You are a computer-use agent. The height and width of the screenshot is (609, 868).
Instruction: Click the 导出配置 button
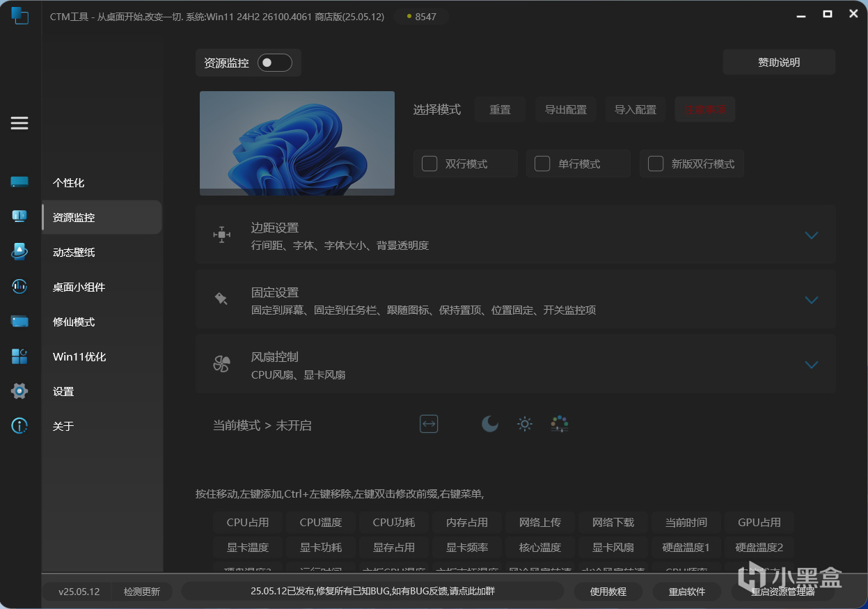[566, 109]
